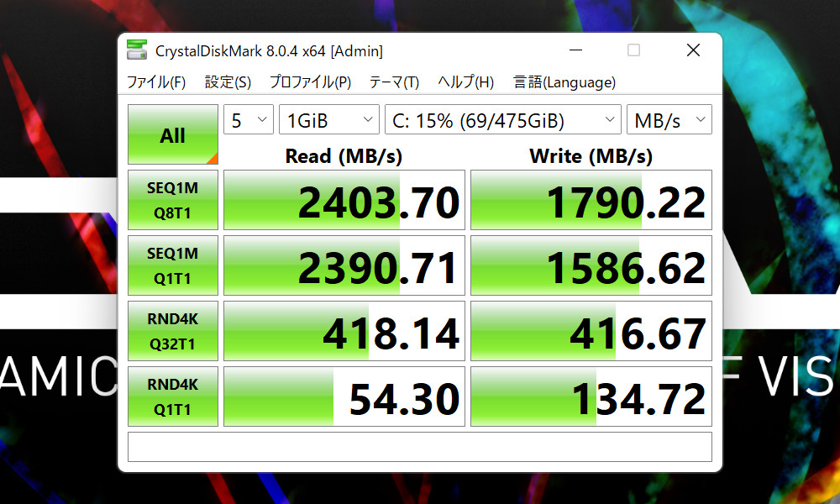840x504 pixels.
Task: Click the Write (MB/s) column header
Action: (x=591, y=156)
